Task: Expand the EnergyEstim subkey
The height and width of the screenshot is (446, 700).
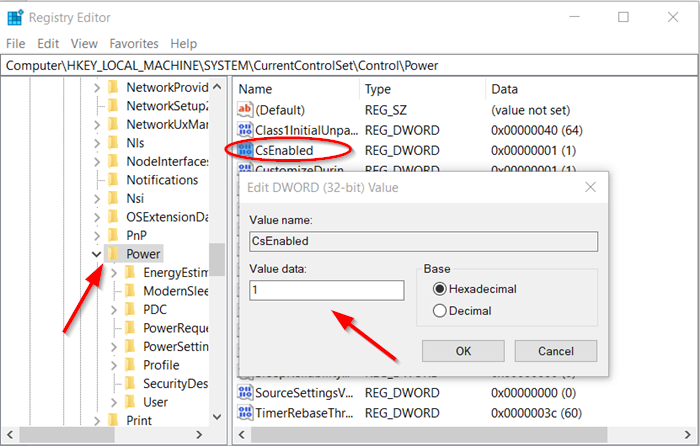Action: (113, 273)
